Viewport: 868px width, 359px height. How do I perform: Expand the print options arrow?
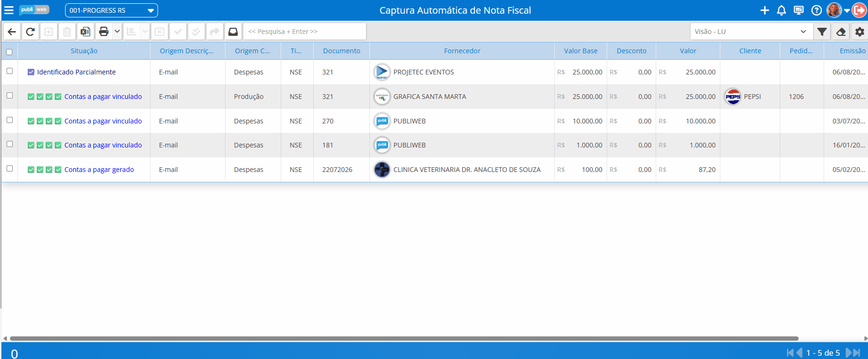pos(117,32)
